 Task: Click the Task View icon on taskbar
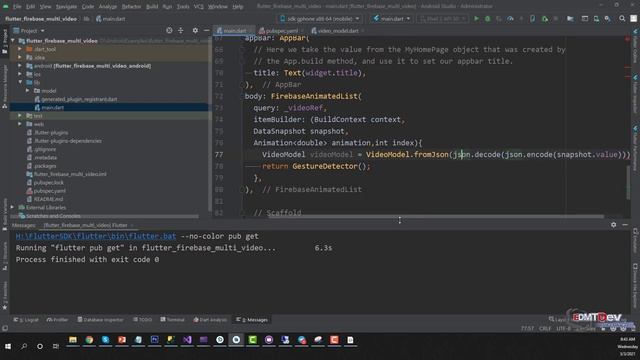(x=56, y=346)
